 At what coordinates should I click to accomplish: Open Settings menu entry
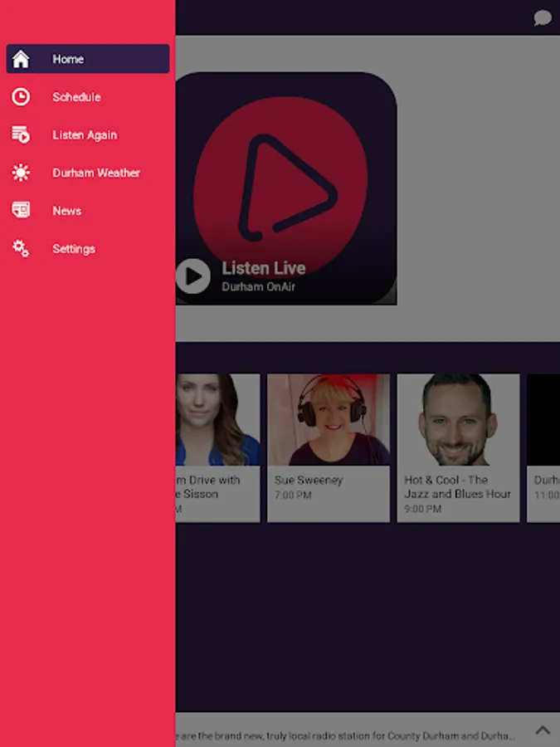pos(88,248)
